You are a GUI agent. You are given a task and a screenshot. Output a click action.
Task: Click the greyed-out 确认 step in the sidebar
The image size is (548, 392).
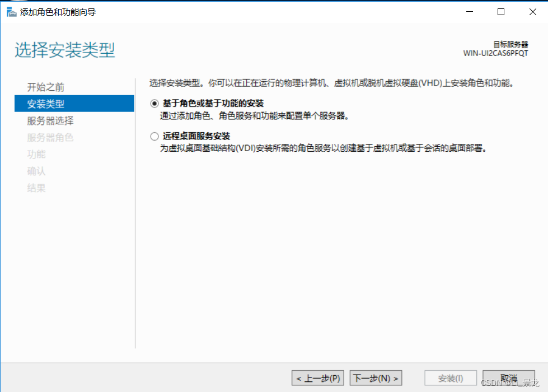(36, 171)
